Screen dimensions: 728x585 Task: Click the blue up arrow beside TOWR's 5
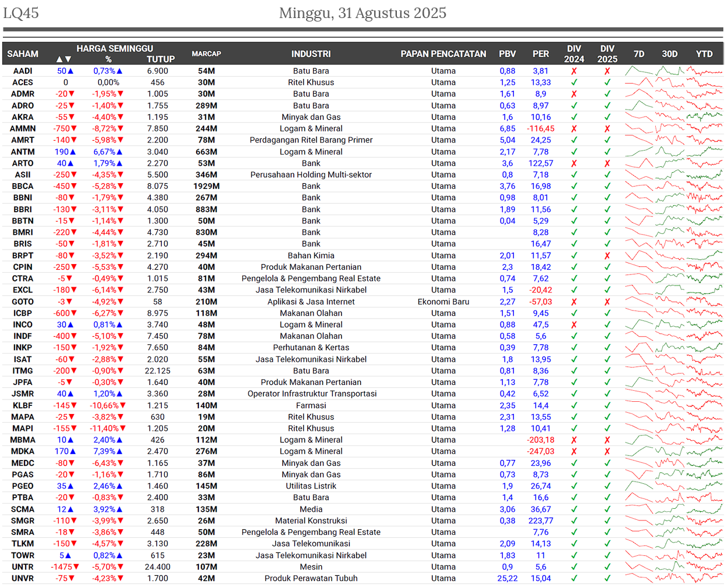coord(68,555)
